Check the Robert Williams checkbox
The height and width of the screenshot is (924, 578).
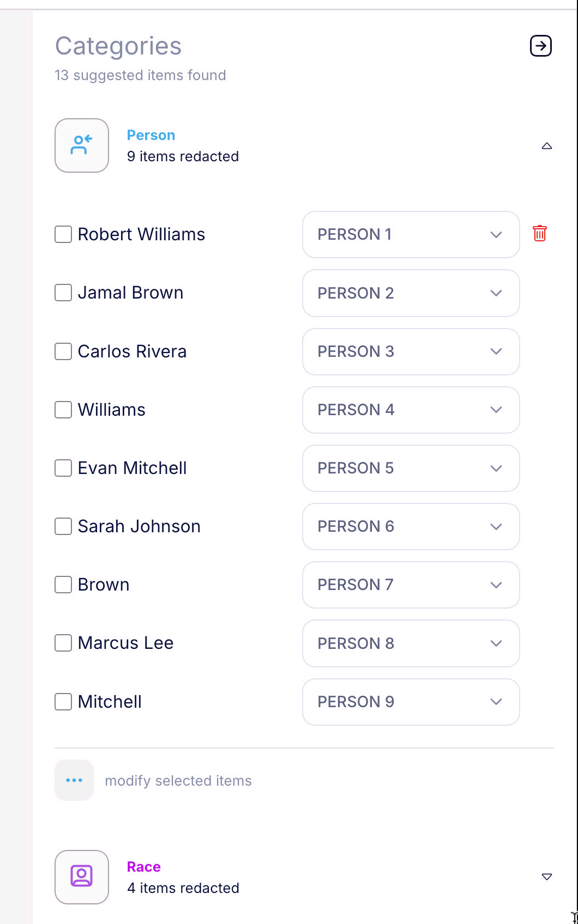click(63, 234)
